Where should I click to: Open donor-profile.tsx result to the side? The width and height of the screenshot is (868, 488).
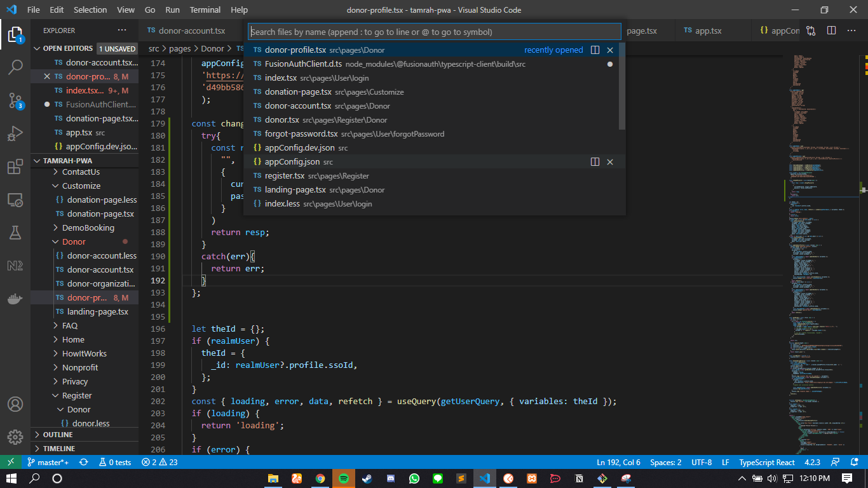[x=595, y=50]
